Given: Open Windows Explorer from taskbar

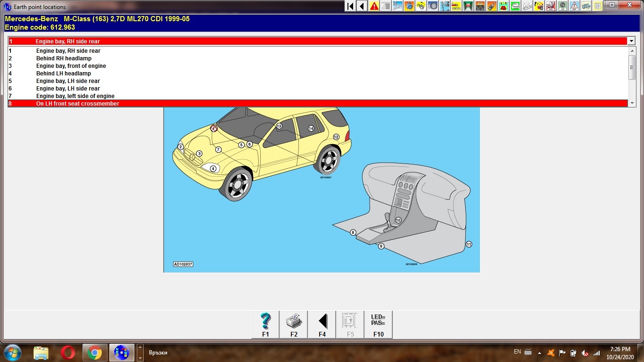Looking at the screenshot, I should point(41,353).
